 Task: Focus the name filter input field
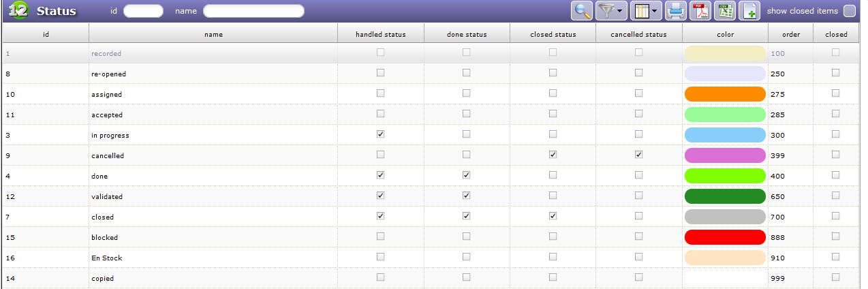point(253,11)
